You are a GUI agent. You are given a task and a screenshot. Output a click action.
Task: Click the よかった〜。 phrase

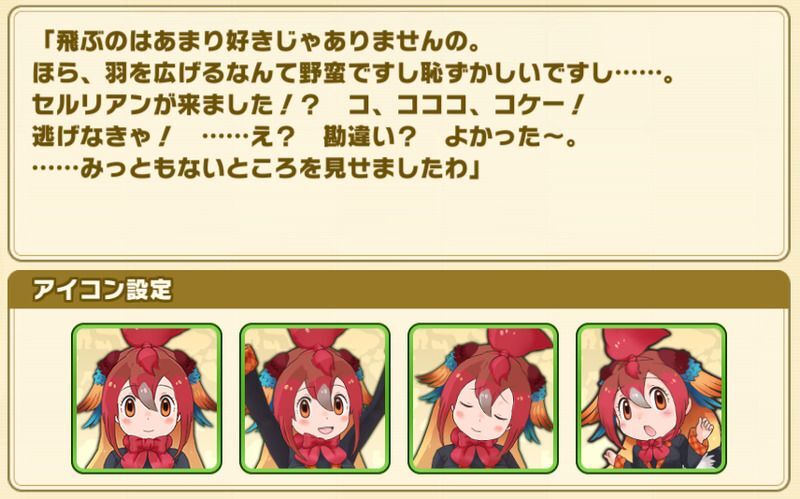511,137
